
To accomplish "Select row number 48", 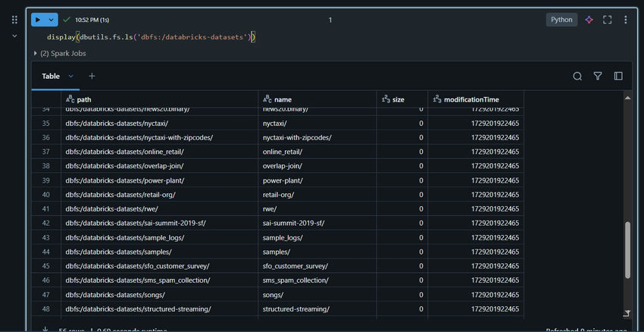I will click(x=46, y=309).
